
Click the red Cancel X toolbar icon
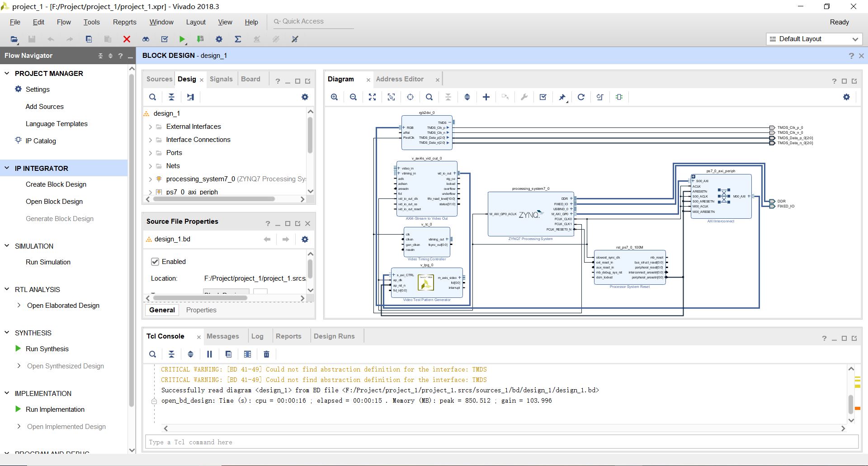coord(127,39)
